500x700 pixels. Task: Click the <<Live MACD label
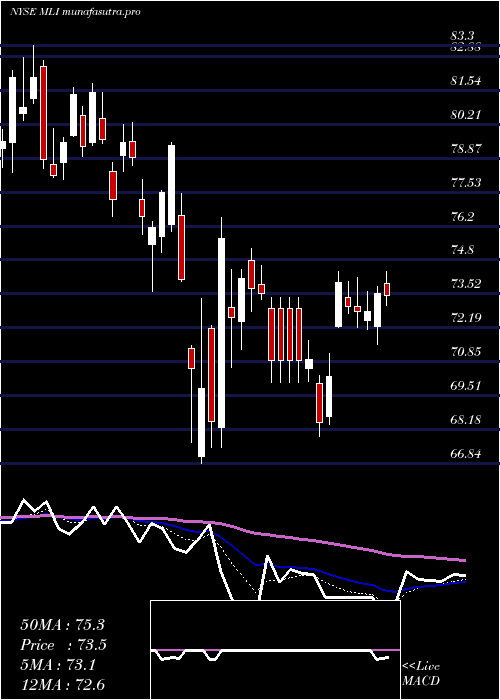pos(421,674)
